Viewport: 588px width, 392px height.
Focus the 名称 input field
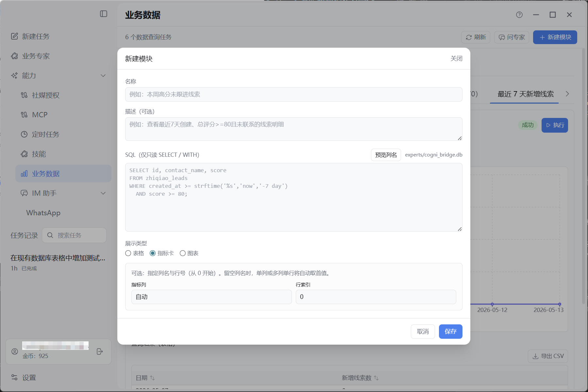(294, 94)
